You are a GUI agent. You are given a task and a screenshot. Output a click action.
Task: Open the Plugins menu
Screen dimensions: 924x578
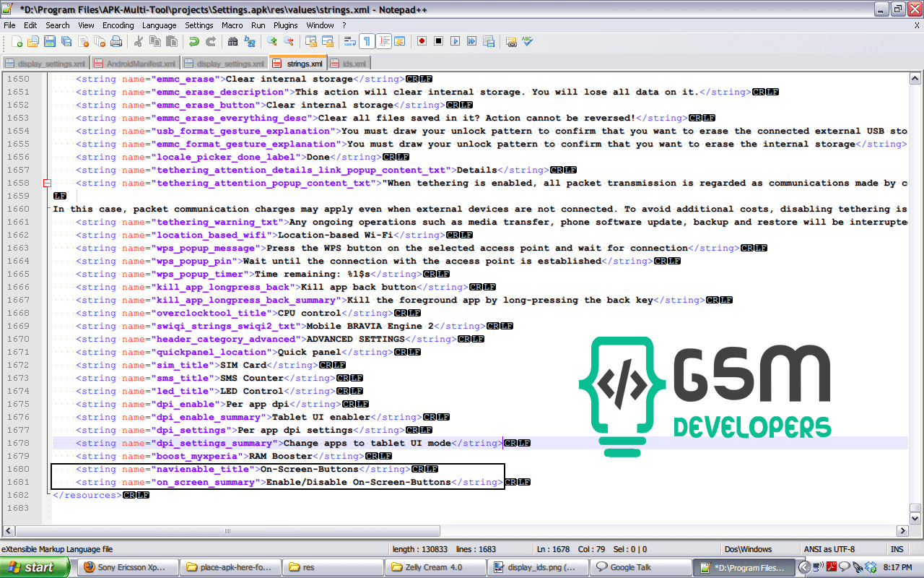point(286,25)
